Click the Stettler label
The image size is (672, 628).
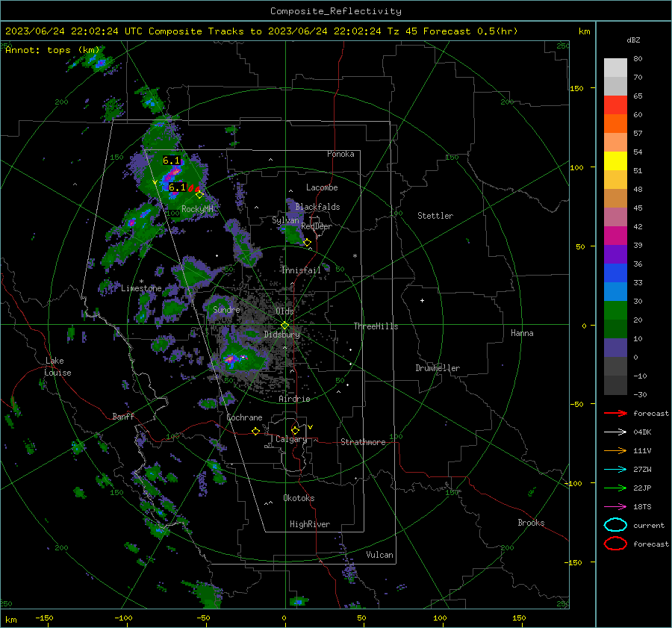[435, 216]
